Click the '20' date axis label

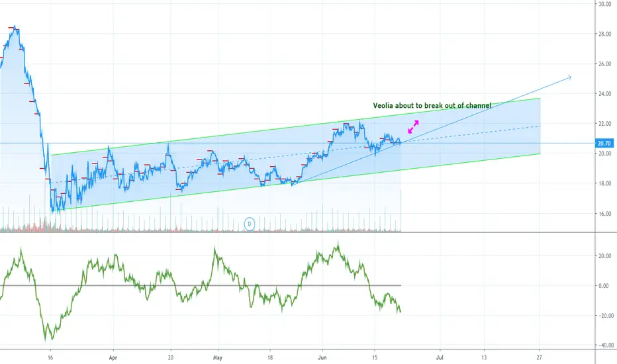coord(170,357)
